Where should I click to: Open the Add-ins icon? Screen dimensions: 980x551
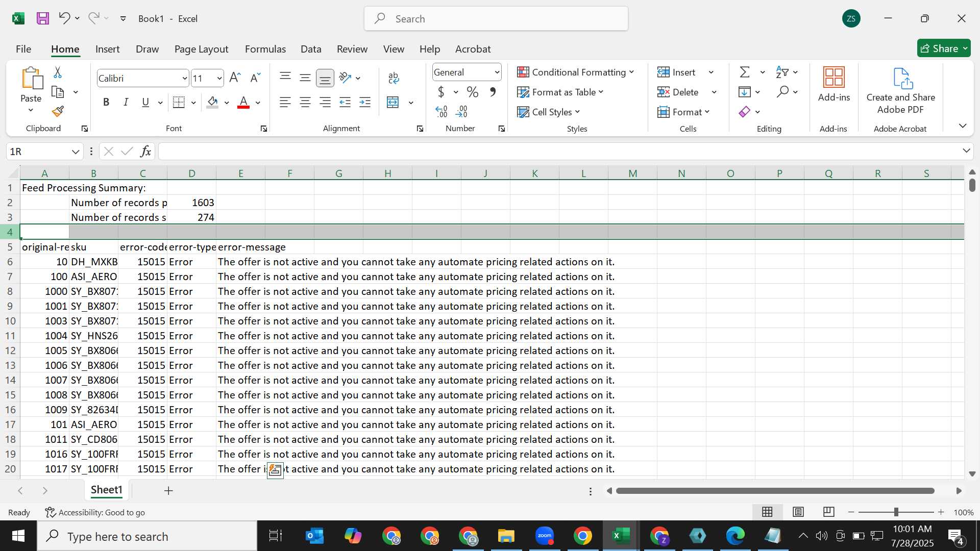coord(834,78)
